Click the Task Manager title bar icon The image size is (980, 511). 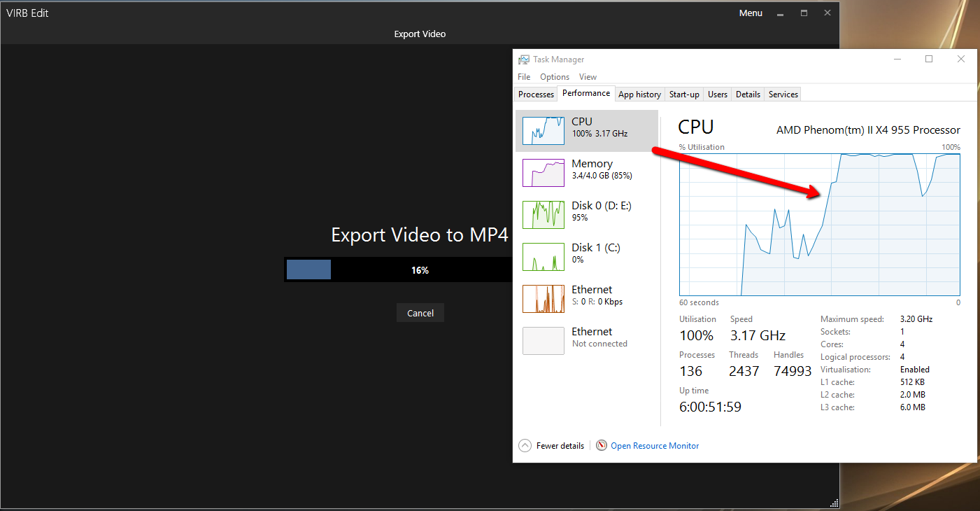[524, 59]
